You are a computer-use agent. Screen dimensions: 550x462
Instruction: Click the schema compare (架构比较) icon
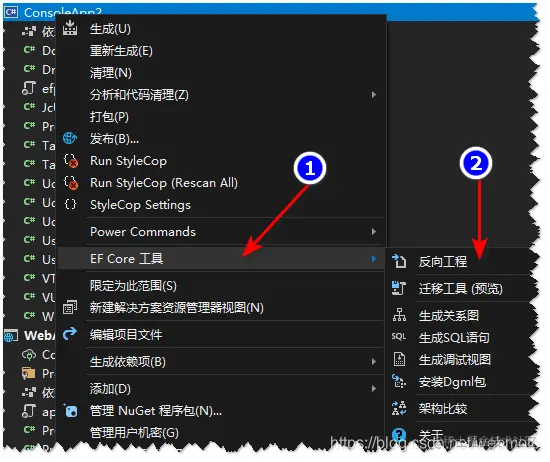399,408
